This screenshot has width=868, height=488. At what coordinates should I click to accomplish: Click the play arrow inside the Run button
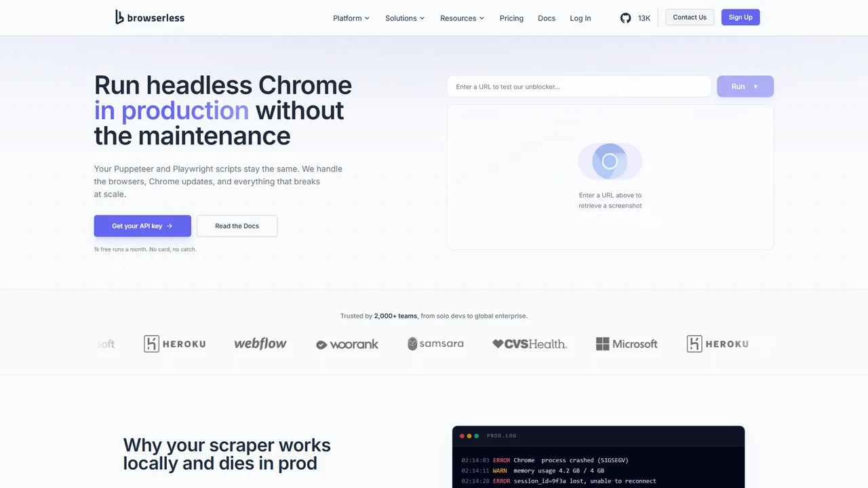[756, 87]
